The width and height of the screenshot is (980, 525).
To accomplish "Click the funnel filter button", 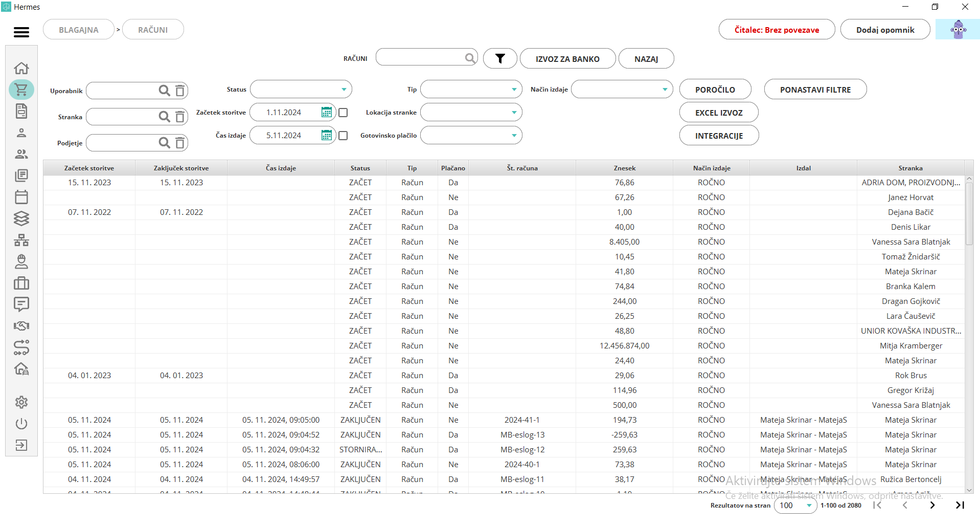I will [500, 58].
